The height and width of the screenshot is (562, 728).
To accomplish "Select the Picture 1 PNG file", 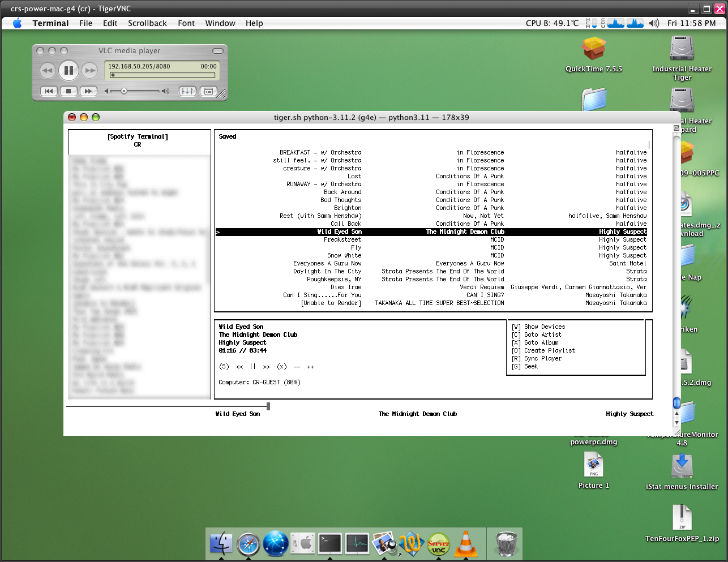I will click(x=594, y=471).
